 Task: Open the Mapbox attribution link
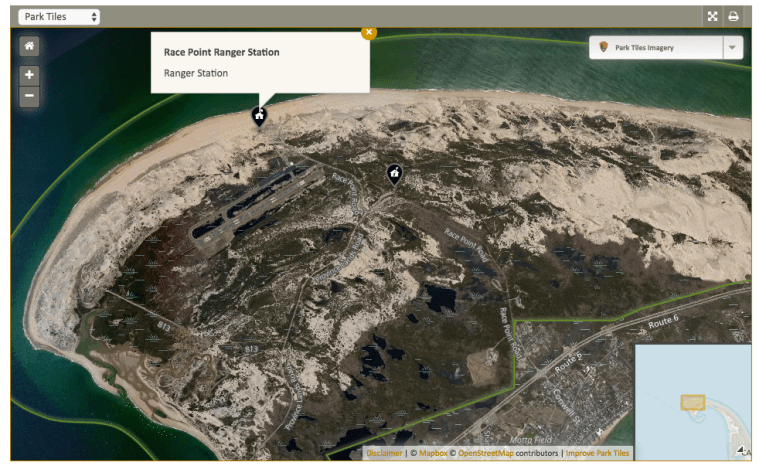coord(433,453)
